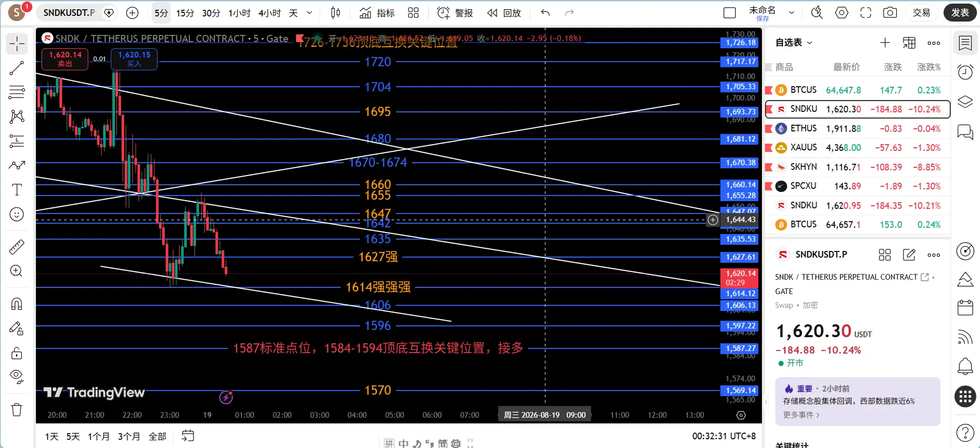
Task: Toggle the red flag on SKHYN row
Action: click(x=769, y=167)
